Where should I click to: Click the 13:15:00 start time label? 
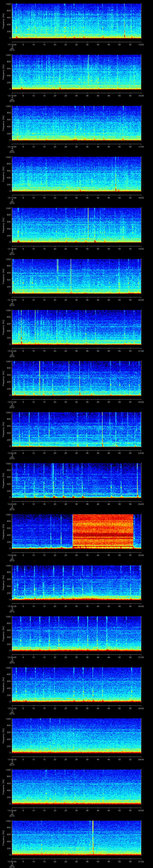[x=12, y=96]
